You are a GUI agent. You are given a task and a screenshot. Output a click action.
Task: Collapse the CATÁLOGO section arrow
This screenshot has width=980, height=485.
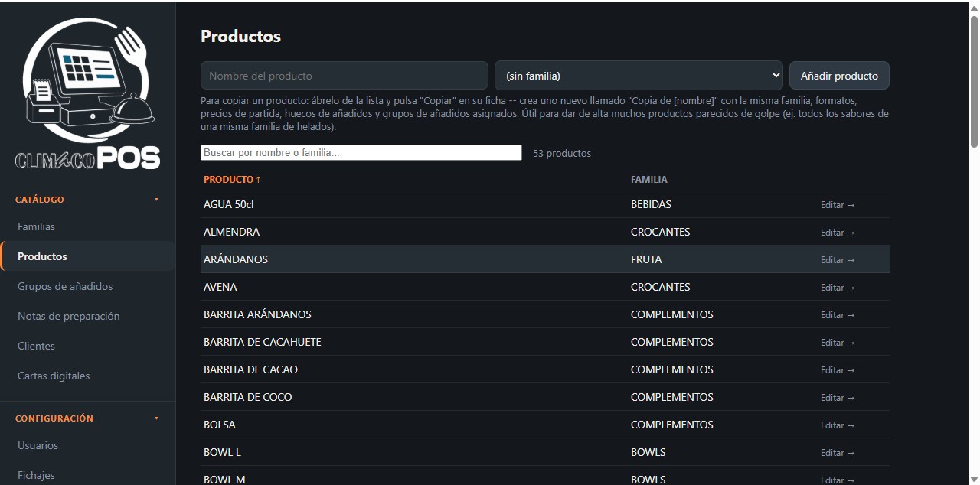157,200
